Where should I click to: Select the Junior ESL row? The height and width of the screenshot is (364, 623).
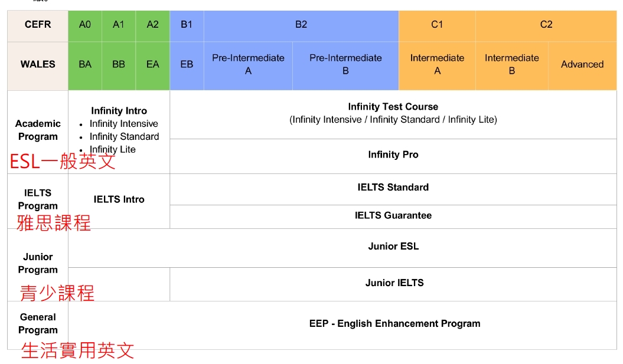click(393, 247)
